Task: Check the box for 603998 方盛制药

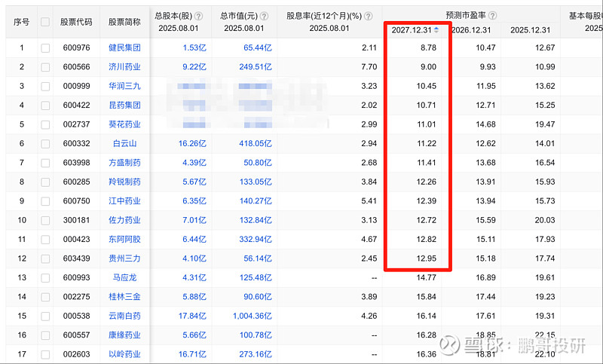Action: click(45, 163)
